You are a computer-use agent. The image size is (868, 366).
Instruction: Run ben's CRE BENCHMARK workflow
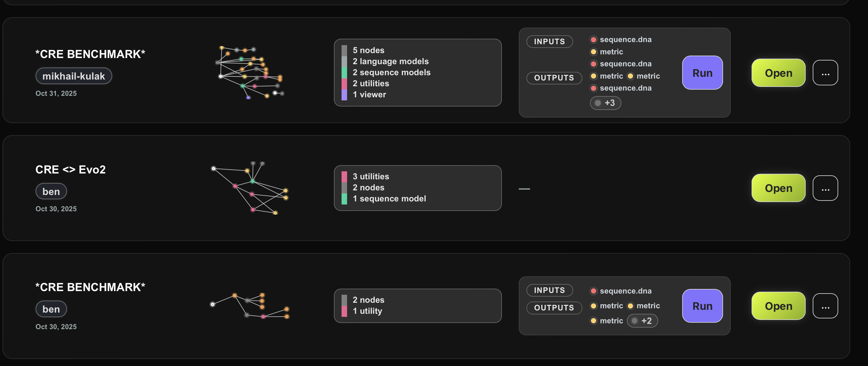[702, 306]
